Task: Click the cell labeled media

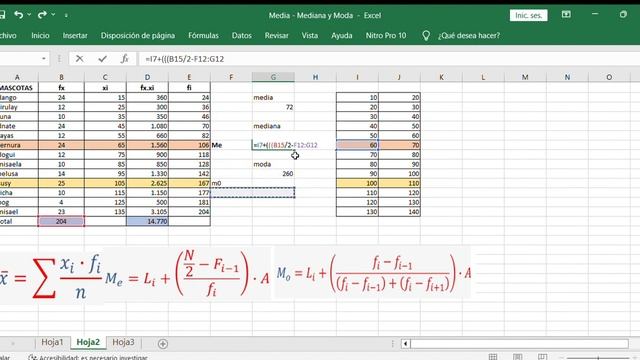Action: [273, 97]
